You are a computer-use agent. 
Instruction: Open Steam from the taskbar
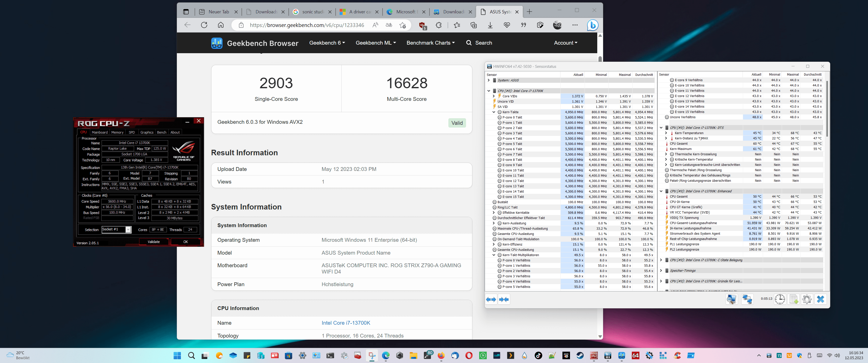(580, 356)
